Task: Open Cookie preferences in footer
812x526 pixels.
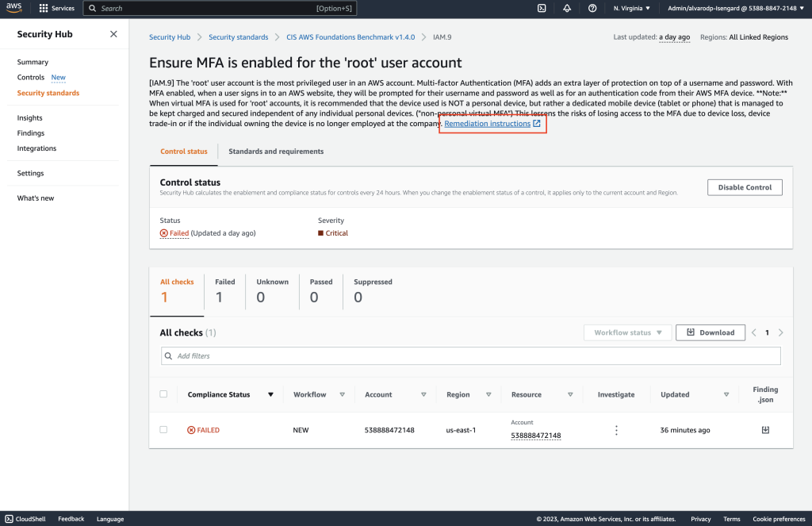Action: [779, 519]
